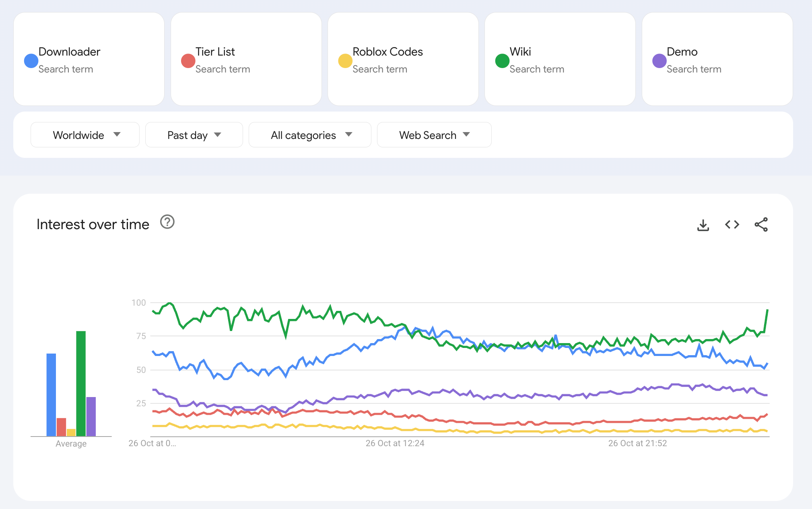Download the Interest over time data
The width and height of the screenshot is (812, 509).
(703, 225)
